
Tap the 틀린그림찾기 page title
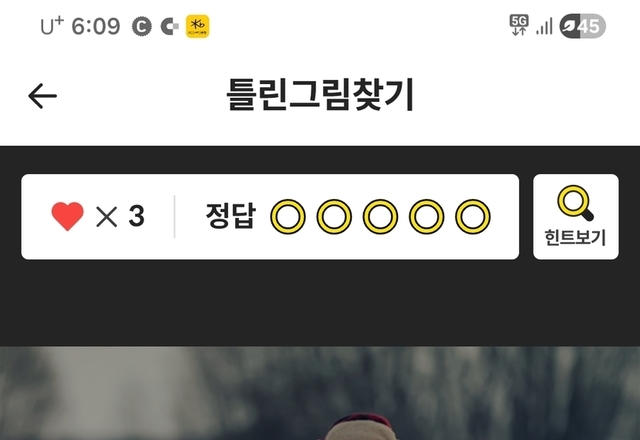pos(320,95)
